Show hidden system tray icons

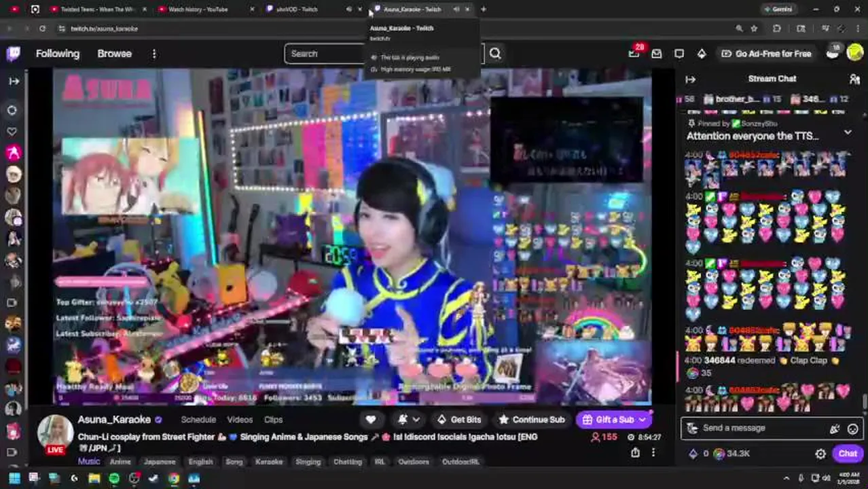pos(786,479)
